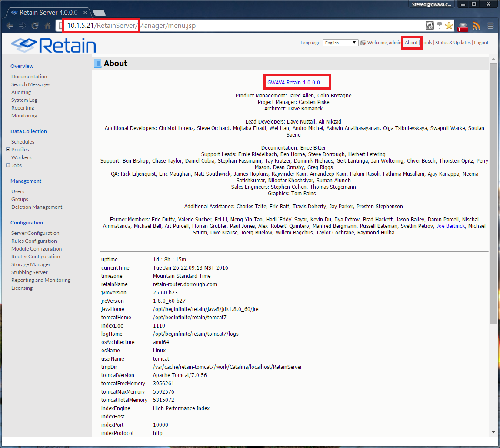Click the Apache Tomcat/7.0.56 value
500x448 pixels.
180,375
